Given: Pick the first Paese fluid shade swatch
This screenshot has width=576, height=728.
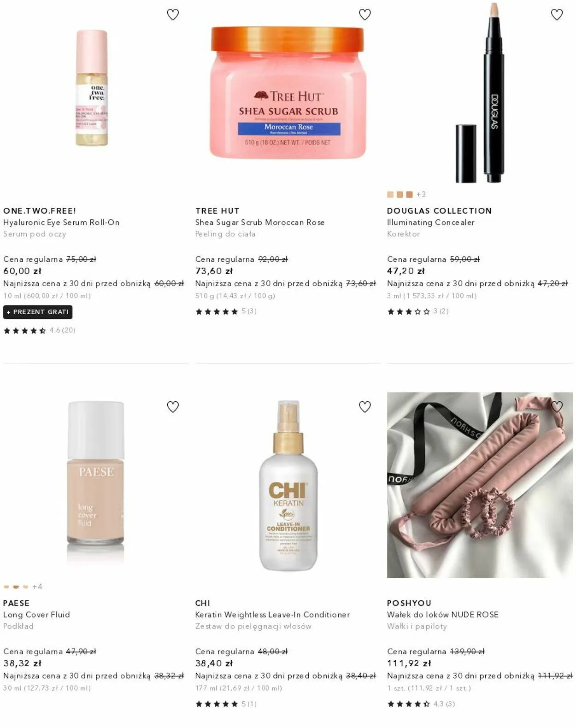Looking at the screenshot, I should pyautogui.click(x=6, y=587).
